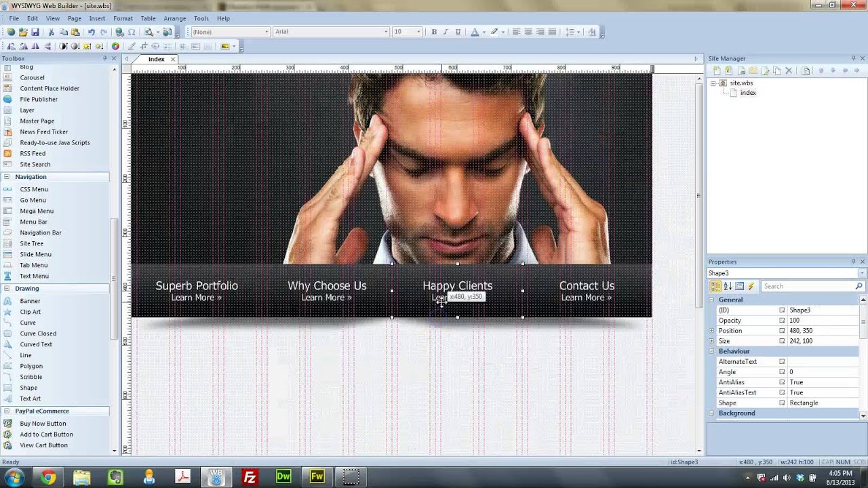
Task: Justify text alignment
Action: tap(552, 32)
